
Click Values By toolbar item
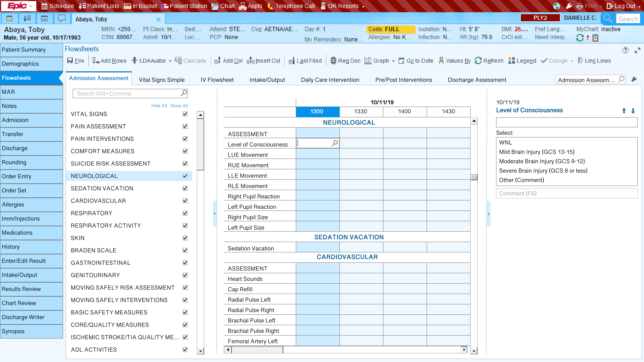(x=455, y=61)
